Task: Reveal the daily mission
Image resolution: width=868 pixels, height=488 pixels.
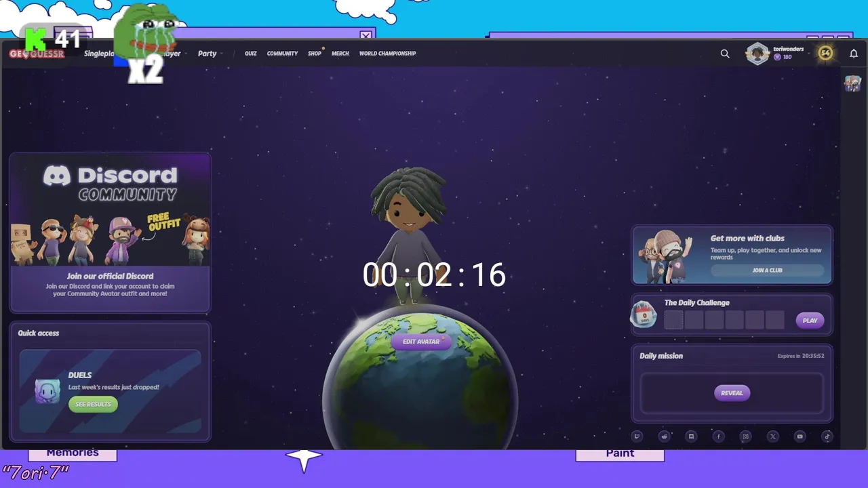Action: click(732, 393)
